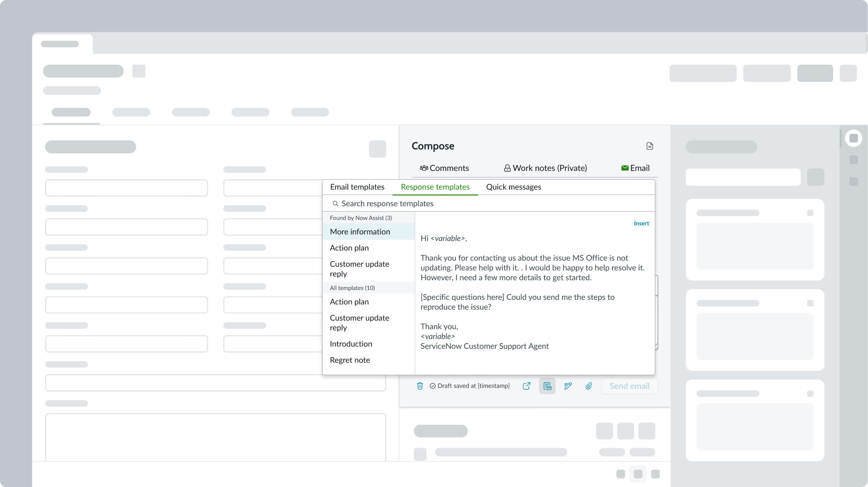Click the envelope icon next to Email tab
The height and width of the screenshot is (487, 868).
624,168
